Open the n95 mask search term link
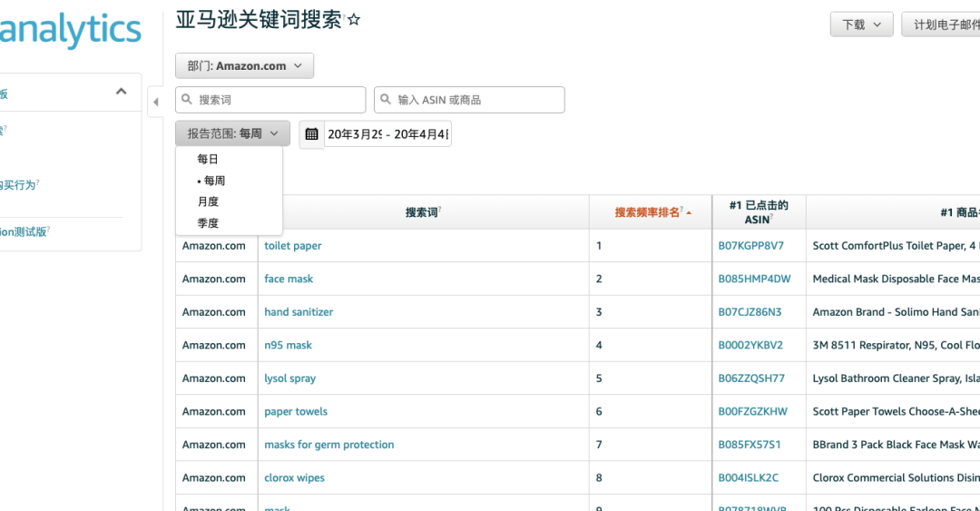The height and width of the screenshot is (511, 980). click(288, 345)
